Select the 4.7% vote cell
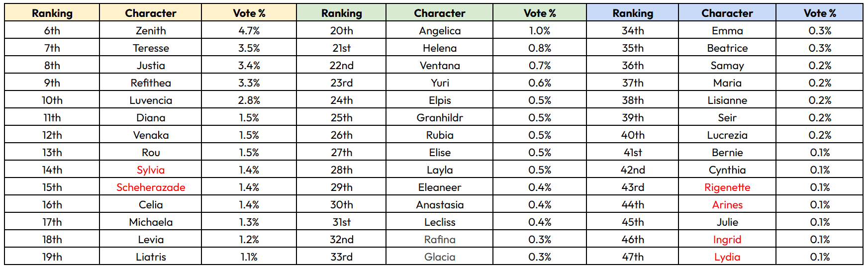This screenshot has width=868, height=270. coord(249,30)
